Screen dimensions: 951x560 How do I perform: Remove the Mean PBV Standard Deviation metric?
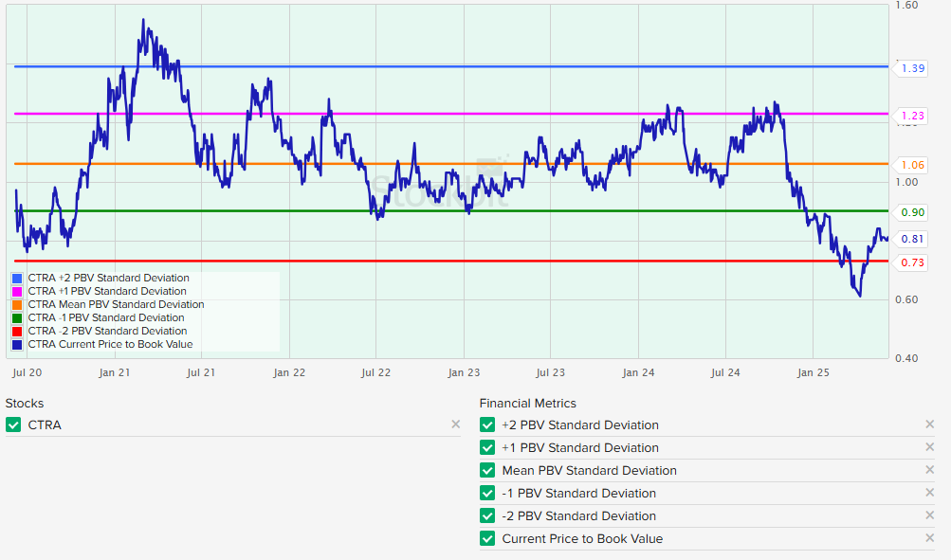pyautogui.click(x=930, y=471)
